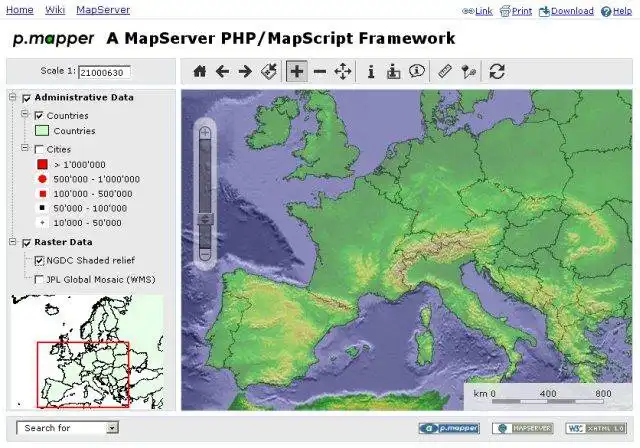Click the Refresh map icon
The height and width of the screenshot is (448, 640).
(x=497, y=71)
